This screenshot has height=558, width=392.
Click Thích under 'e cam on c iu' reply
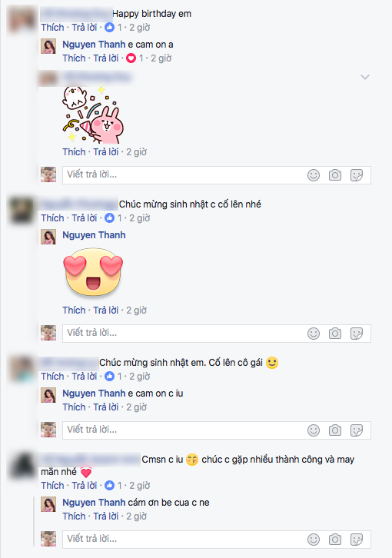[x=74, y=407]
